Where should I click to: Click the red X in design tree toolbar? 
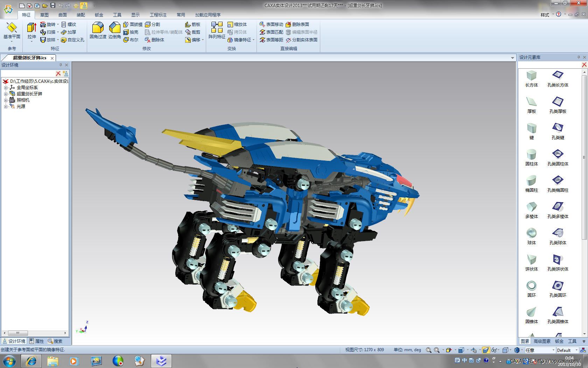58,74
